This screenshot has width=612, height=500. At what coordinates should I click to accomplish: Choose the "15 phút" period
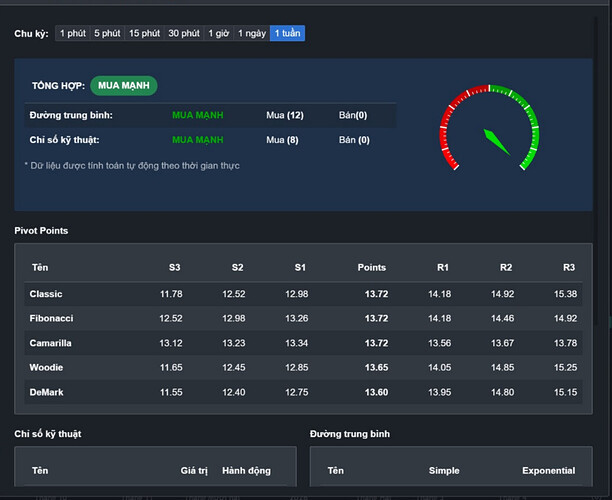(x=144, y=33)
